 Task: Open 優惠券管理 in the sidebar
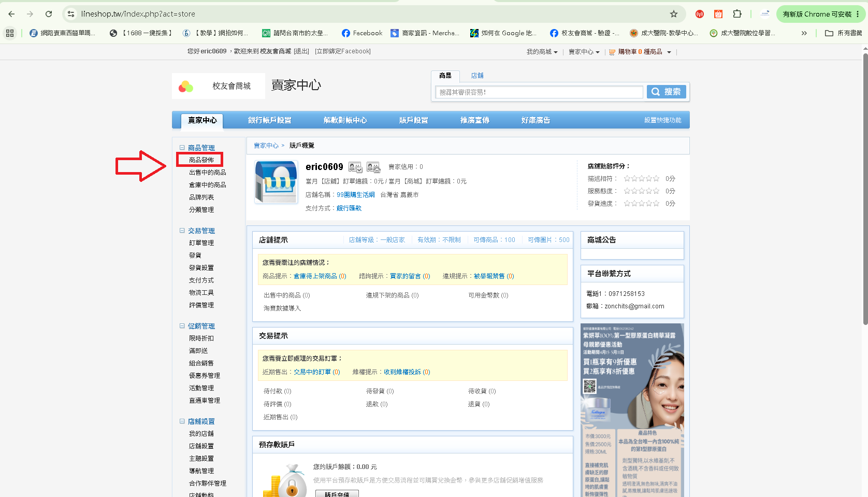click(x=205, y=376)
